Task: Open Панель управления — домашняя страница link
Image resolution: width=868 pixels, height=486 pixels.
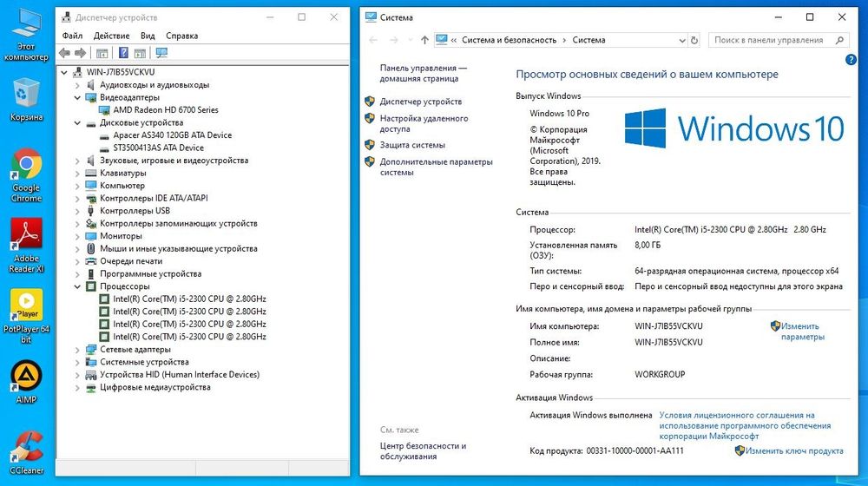Action: [423, 73]
